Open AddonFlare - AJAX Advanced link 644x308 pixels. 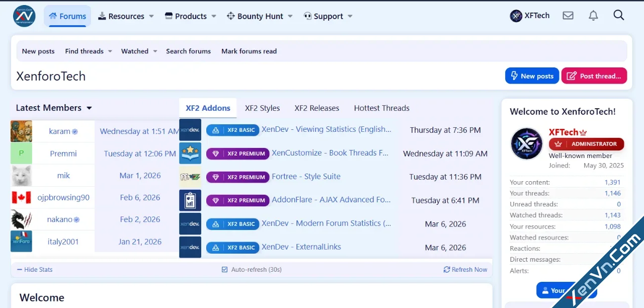tap(331, 200)
